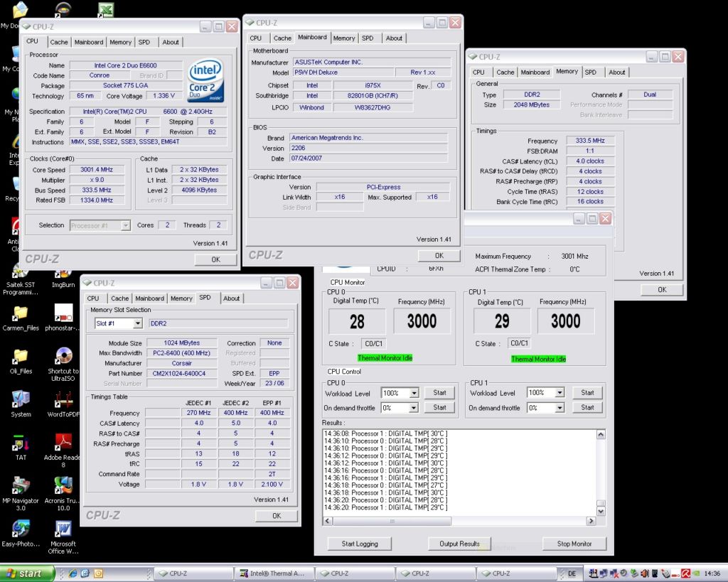Open CPU 0 On demand throttle dropdown
Viewport: 728px width, 582px height.
click(414, 408)
